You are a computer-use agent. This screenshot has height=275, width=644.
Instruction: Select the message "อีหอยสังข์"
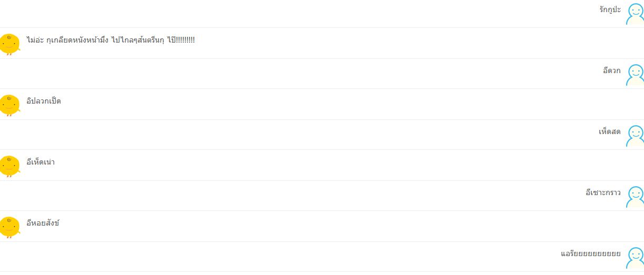(43, 223)
